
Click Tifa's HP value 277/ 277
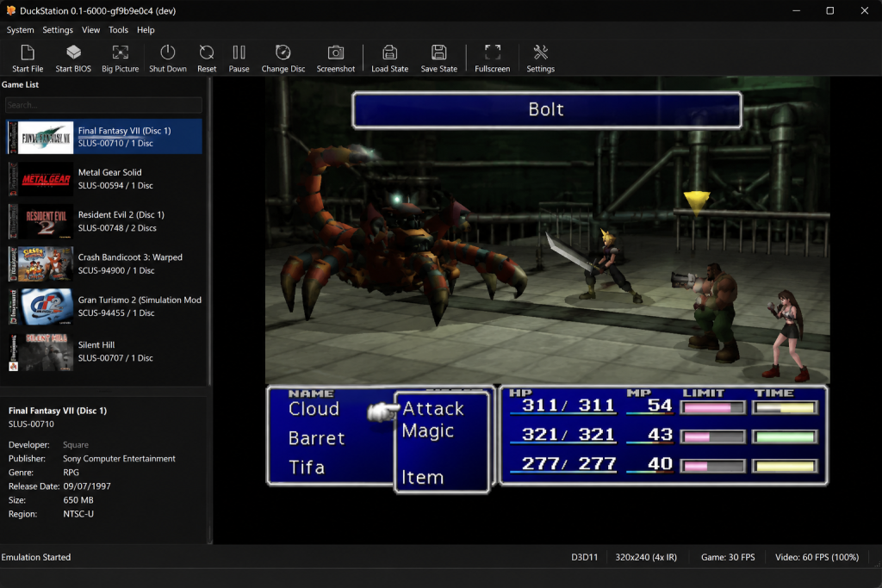pos(568,463)
